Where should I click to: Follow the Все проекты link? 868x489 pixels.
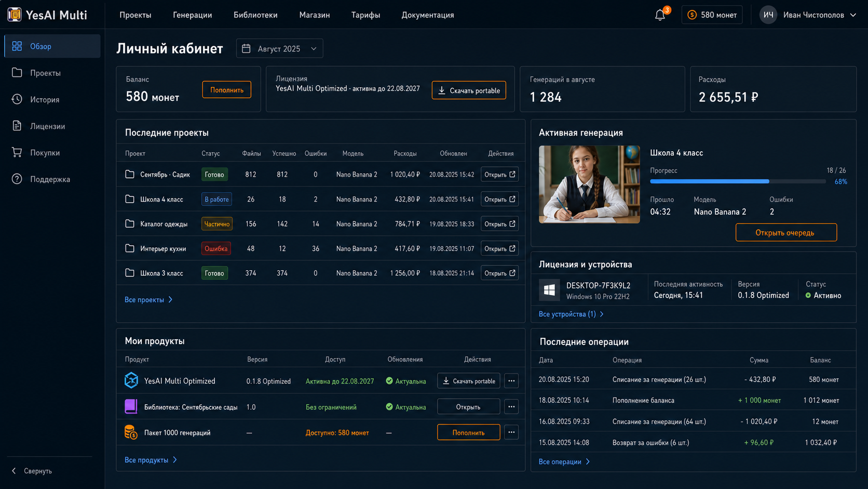[x=148, y=300]
